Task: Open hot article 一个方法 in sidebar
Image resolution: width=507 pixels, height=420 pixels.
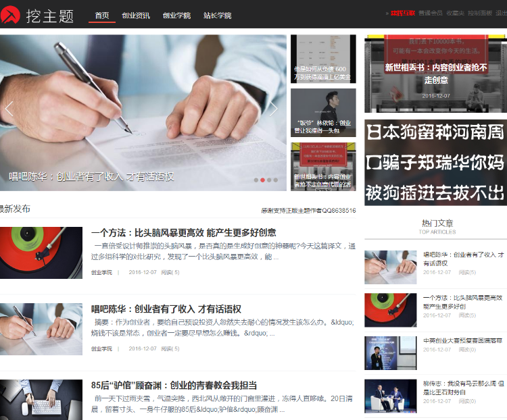Action: click(462, 302)
